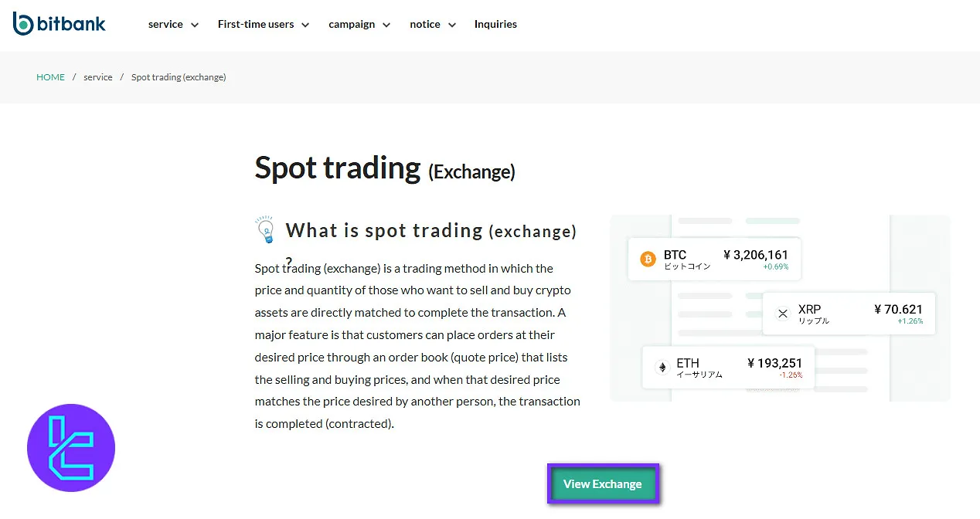This screenshot has width=980, height=519.
Task: Open the First-time users menu
Action: (256, 24)
